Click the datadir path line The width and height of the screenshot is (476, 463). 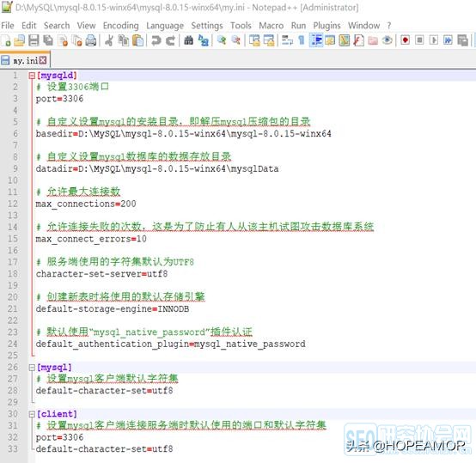(x=157, y=168)
